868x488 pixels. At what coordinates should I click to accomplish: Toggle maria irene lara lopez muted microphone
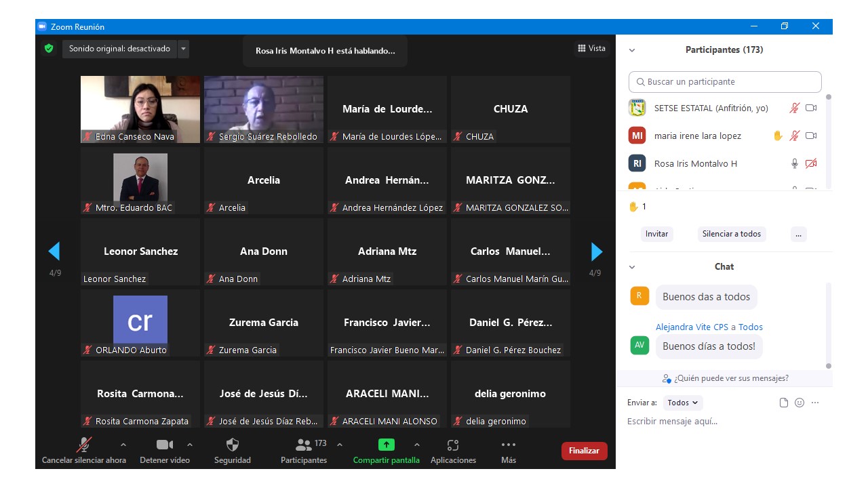[x=795, y=136]
